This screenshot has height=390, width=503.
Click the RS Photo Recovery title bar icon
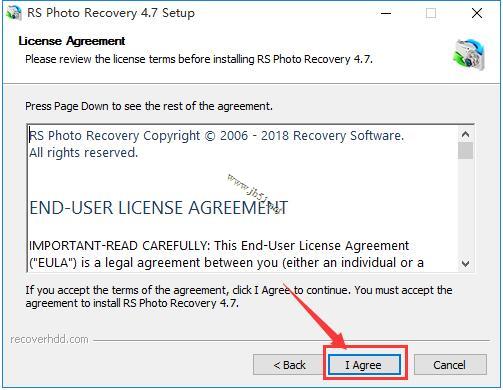(14, 14)
